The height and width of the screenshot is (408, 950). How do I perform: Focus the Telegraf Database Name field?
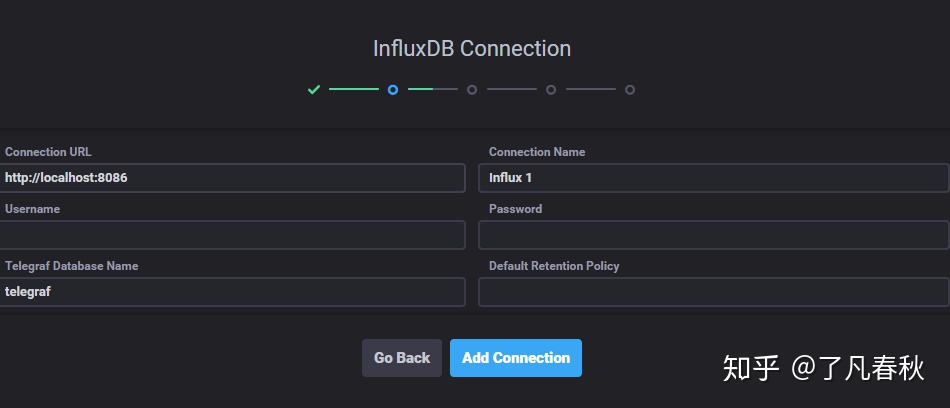(232, 292)
